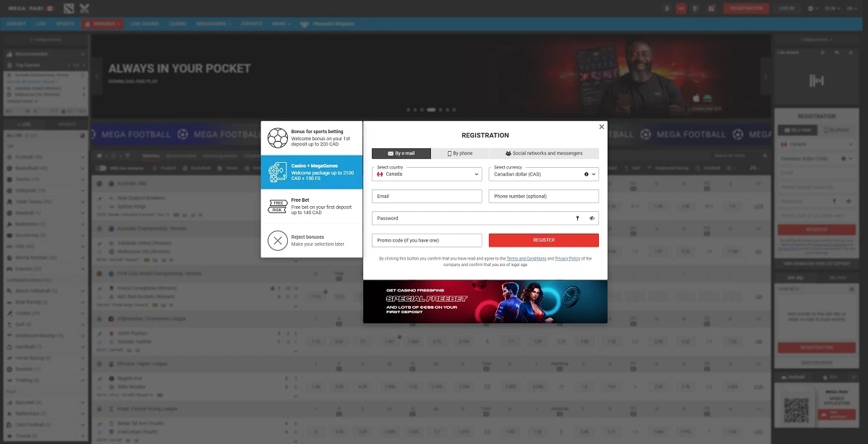868x444 pixels.
Task: Pick the Free Bet ticket bonus option
Action: (312, 206)
